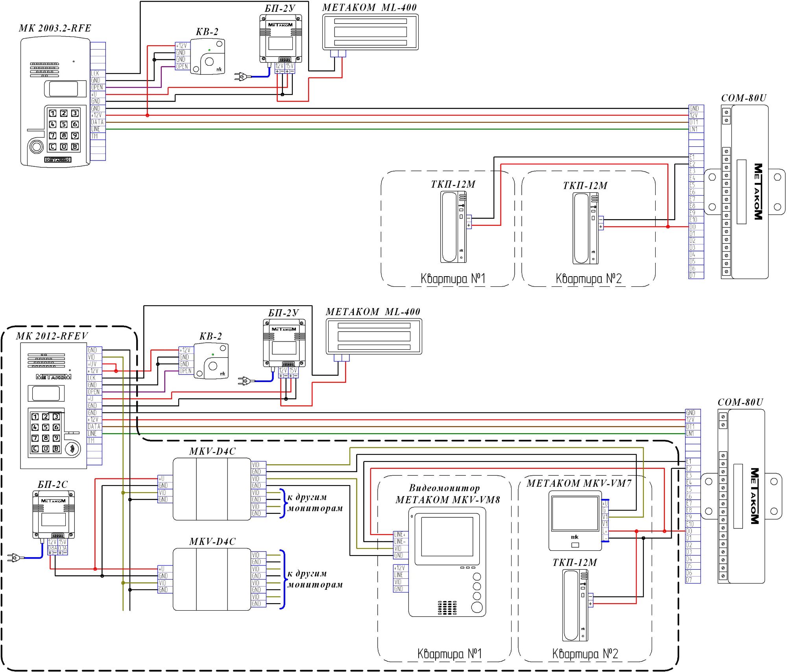Click key 5 on the MK 2003.2-RFE keypad
Image resolution: width=787 pixels, height=672 pixels.
click(63, 124)
